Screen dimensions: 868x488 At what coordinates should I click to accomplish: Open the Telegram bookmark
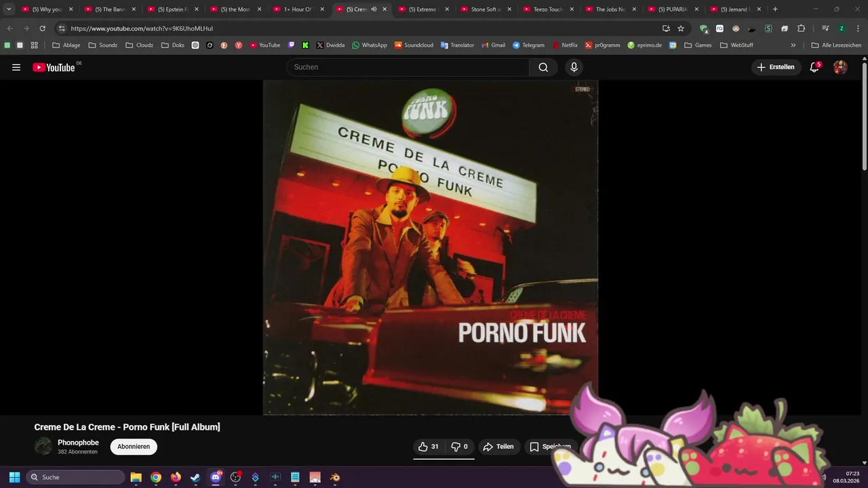528,45
